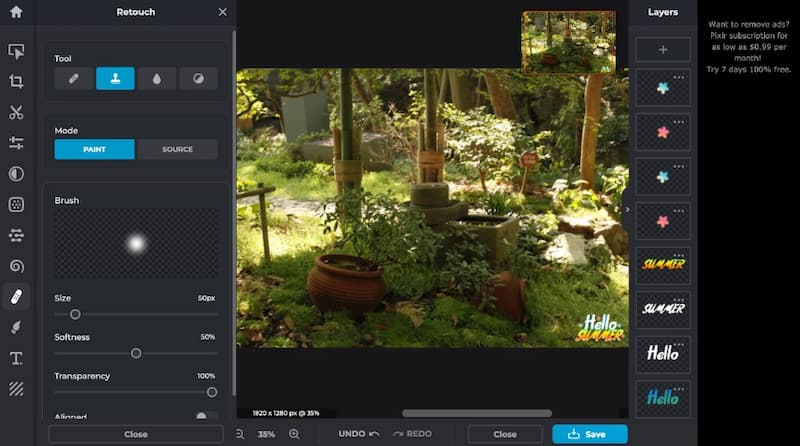Select the Draw brush tool
This screenshot has height=446, width=800.
coord(16,327)
